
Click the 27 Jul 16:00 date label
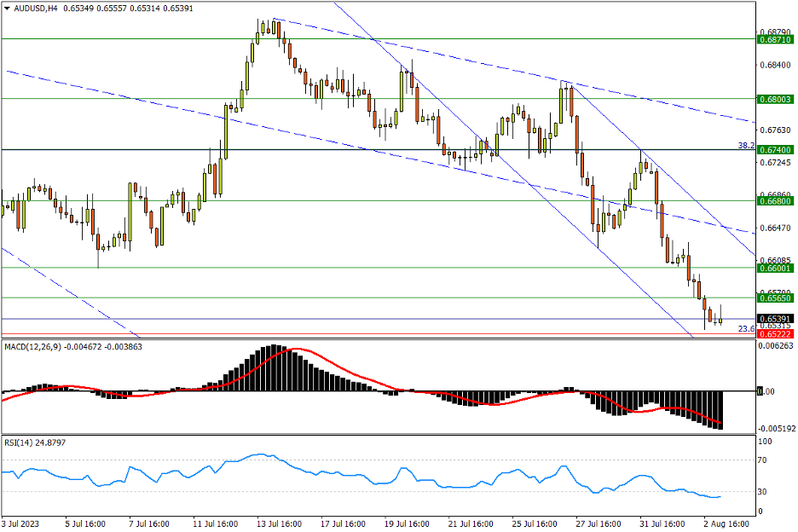[x=597, y=523]
